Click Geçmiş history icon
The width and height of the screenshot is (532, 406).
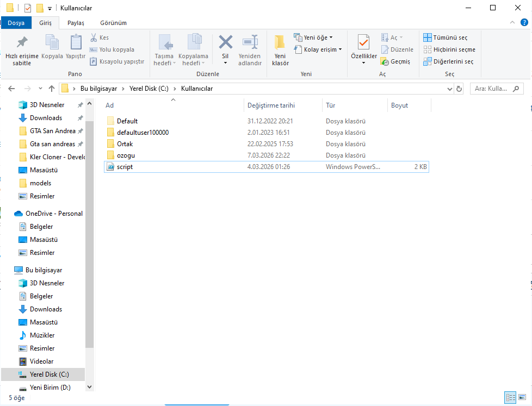(x=385, y=61)
